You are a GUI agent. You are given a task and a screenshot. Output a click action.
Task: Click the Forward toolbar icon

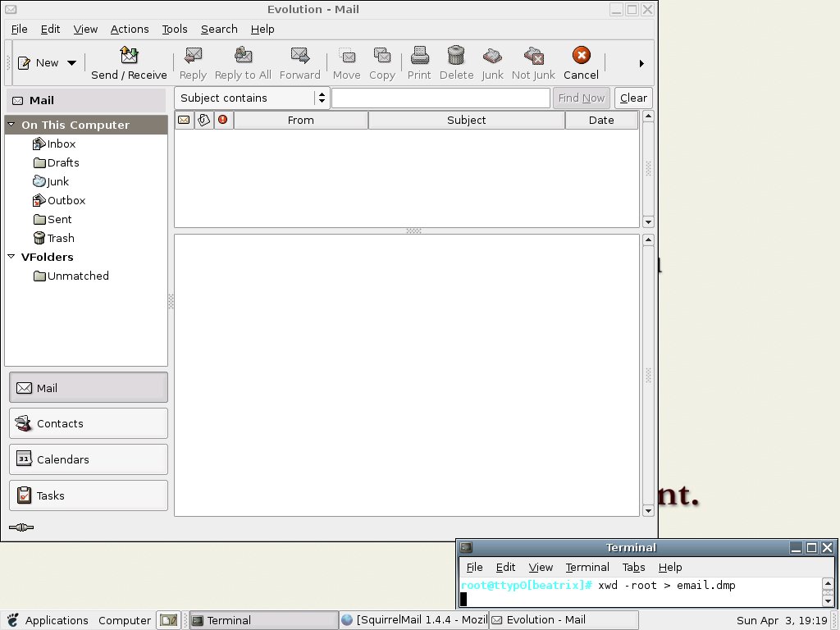pyautogui.click(x=300, y=55)
